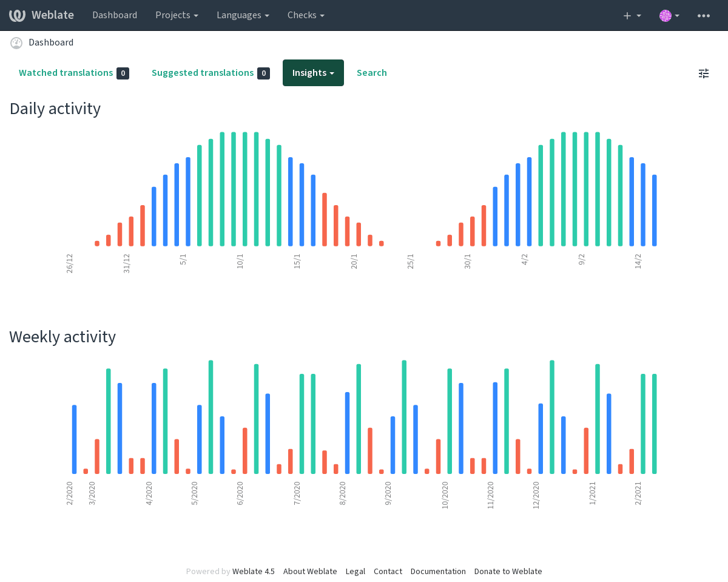The image size is (728, 582).
Task: Switch to Watched translations tab
Action: pyautogui.click(x=74, y=73)
